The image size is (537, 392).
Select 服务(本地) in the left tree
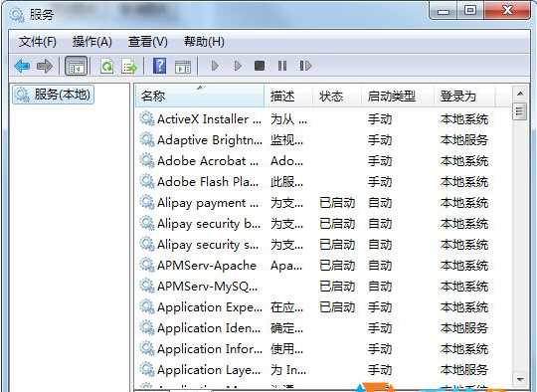click(x=54, y=95)
